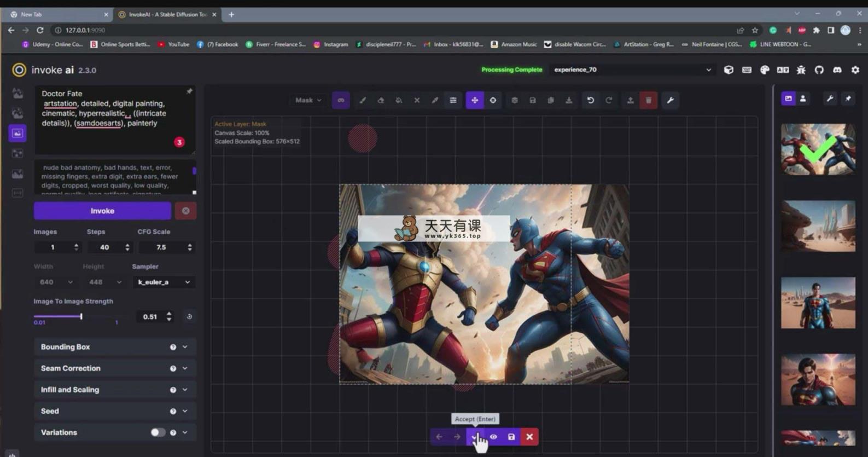
Task: Select the Eraser tool
Action: pos(381,100)
